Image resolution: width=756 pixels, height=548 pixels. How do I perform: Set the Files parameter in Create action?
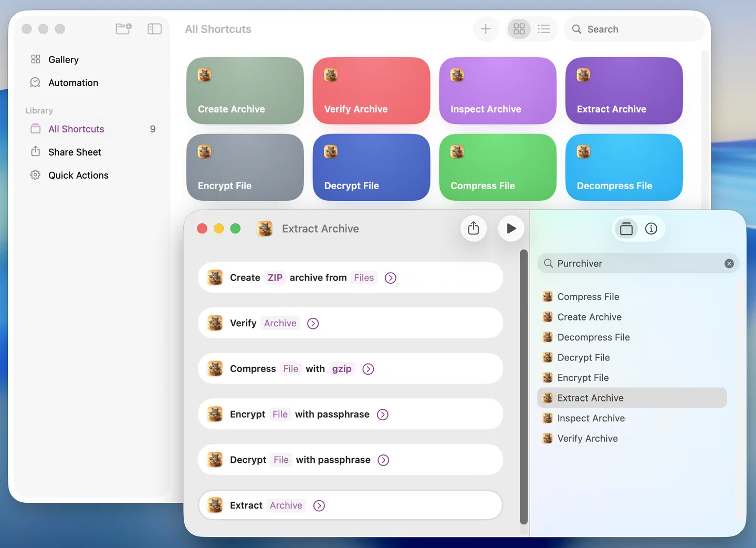click(x=364, y=277)
